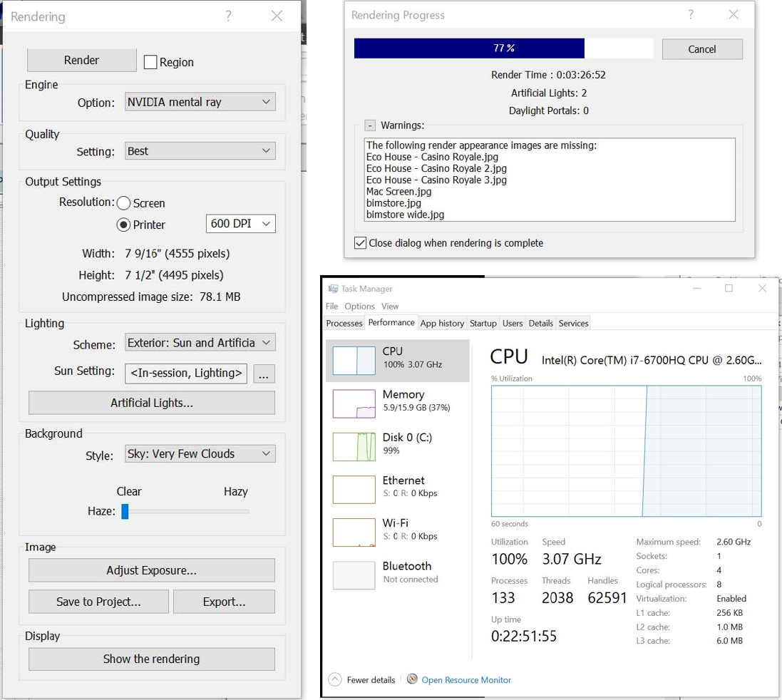The image size is (782, 700).
Task: Collapse the Warnings section
Action: (x=370, y=125)
